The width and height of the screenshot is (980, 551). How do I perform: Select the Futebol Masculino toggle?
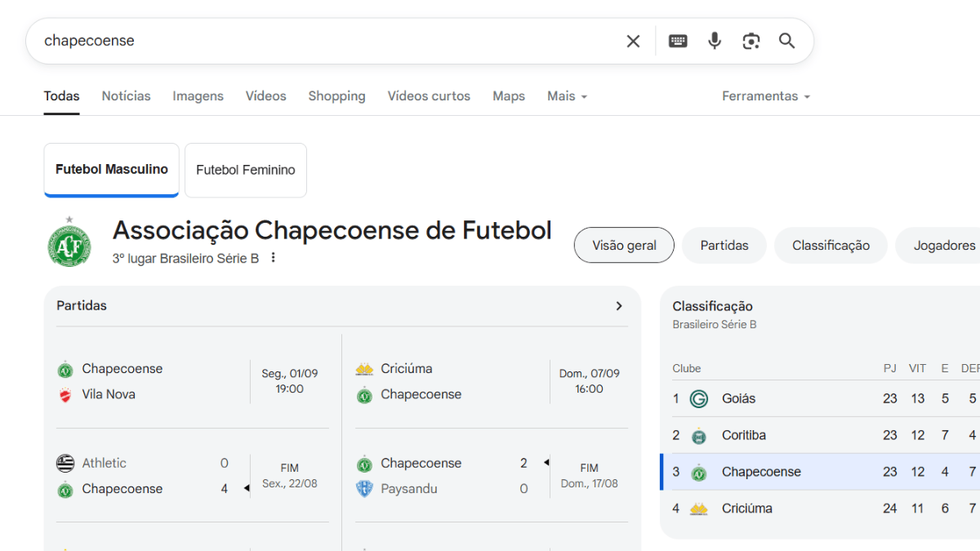[112, 170]
